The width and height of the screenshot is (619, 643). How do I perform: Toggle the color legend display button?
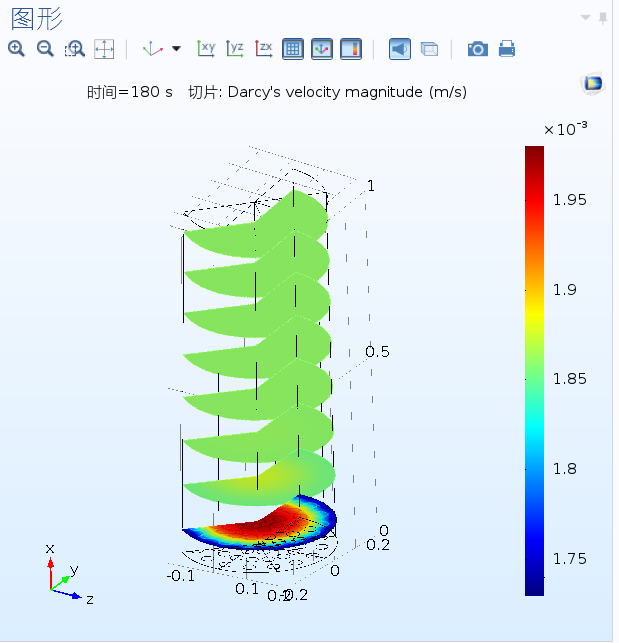(x=351, y=49)
